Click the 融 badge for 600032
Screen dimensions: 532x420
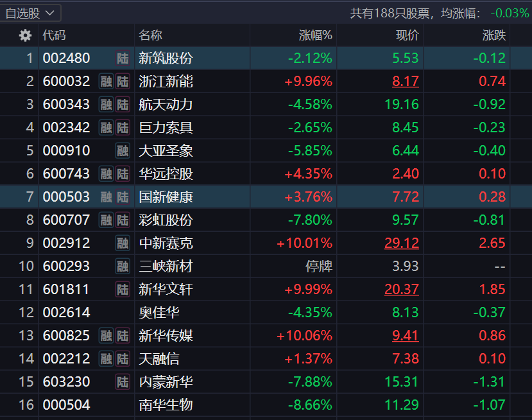click(106, 82)
